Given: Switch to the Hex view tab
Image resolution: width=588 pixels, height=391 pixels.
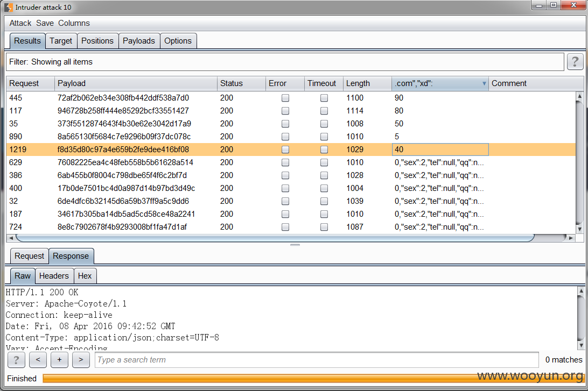Looking at the screenshot, I should (x=85, y=276).
